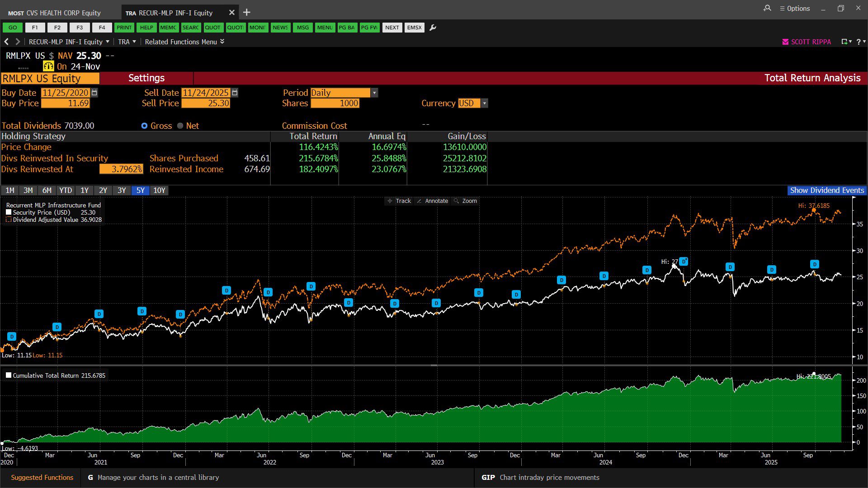Click Show Dividend Events button
Viewport: 868px width, 488px height.
pos(826,190)
